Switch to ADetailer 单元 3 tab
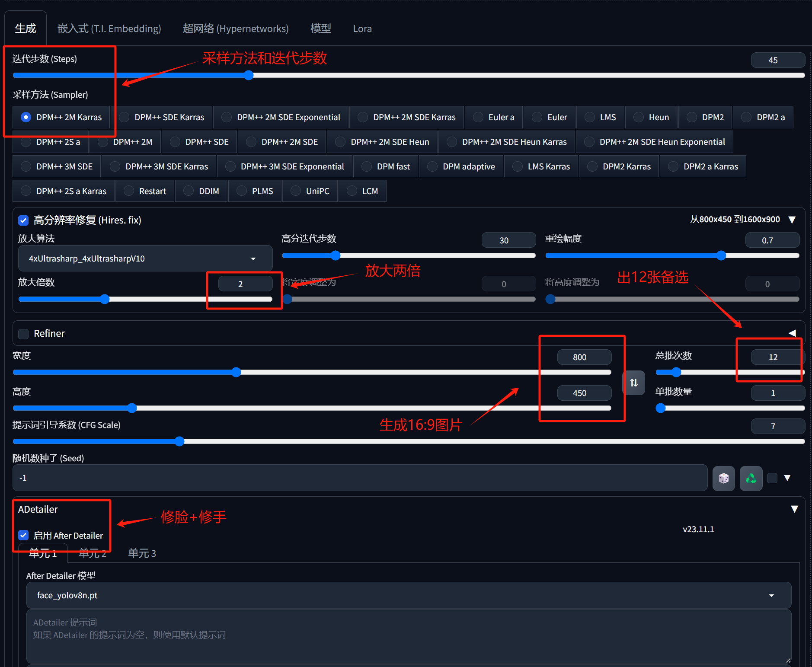This screenshot has width=812, height=667. (142, 553)
